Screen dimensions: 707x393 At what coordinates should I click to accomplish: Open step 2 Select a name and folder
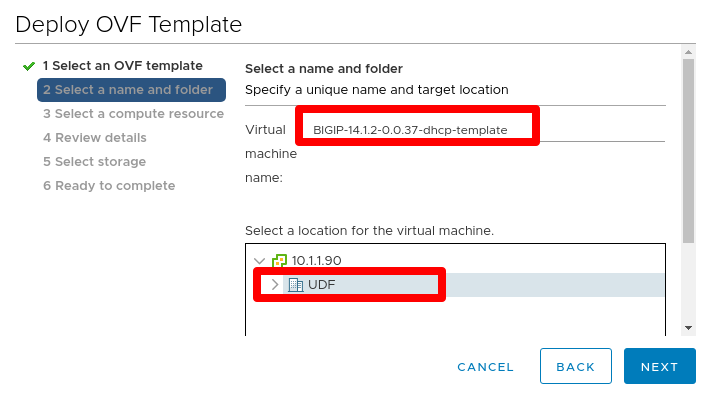click(x=131, y=90)
